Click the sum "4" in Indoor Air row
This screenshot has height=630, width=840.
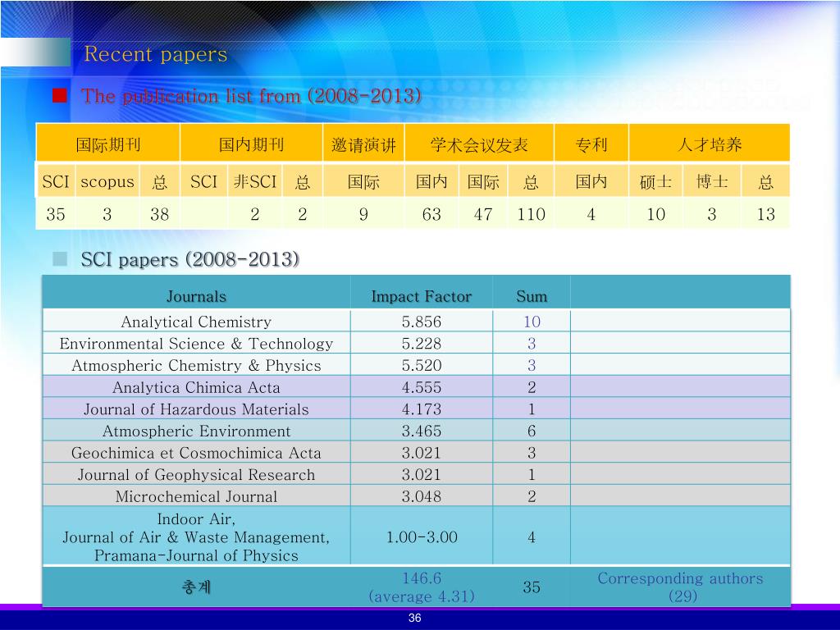(x=532, y=537)
